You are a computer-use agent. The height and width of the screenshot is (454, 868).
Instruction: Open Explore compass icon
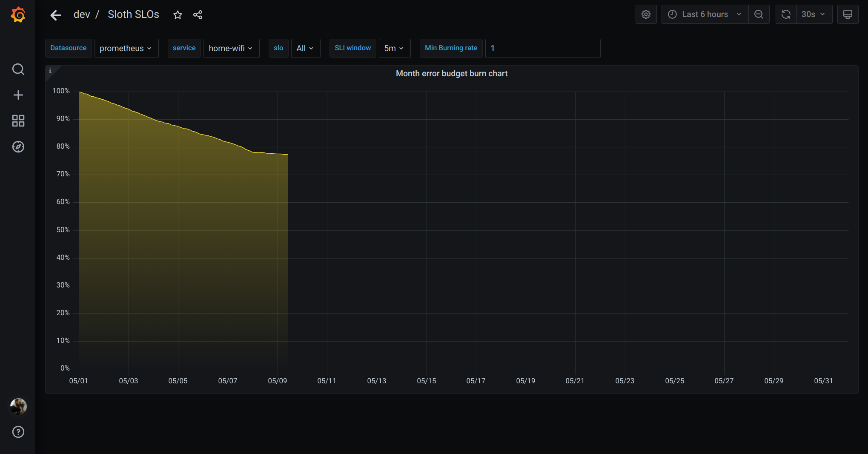tap(18, 147)
